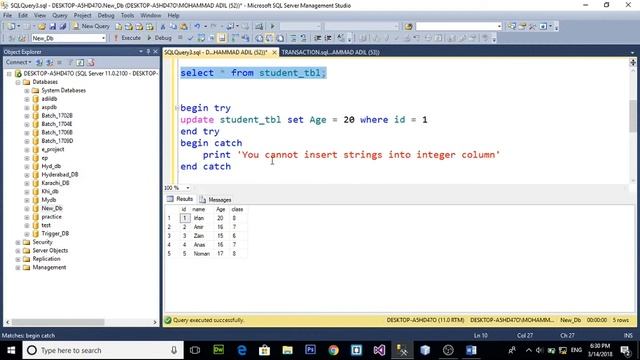Open Google Chrome from the taskbar
This screenshot has height=360, width=640.
click(333, 350)
